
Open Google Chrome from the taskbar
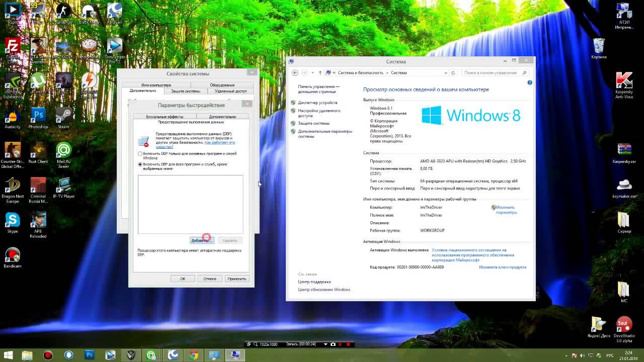pos(193,355)
